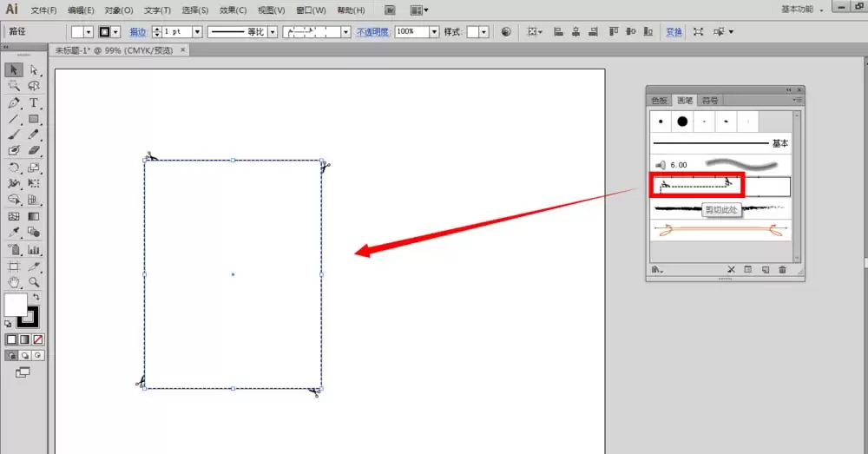Delete brush with the trash icon
The height and width of the screenshot is (454, 868).
(782, 270)
